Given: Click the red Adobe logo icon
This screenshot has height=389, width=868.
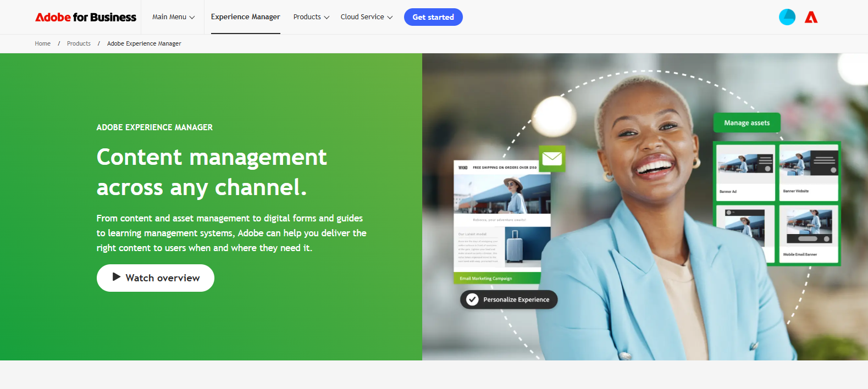Looking at the screenshot, I should (x=811, y=18).
